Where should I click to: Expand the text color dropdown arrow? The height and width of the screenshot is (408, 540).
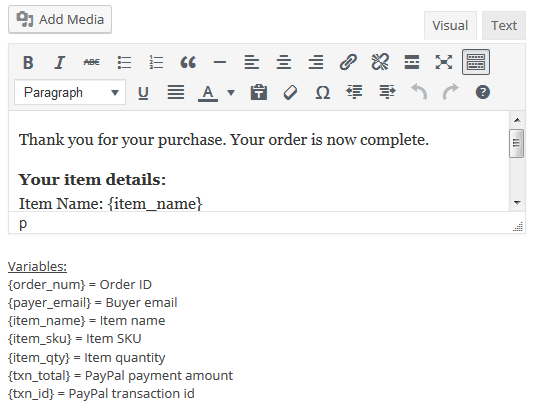231,92
